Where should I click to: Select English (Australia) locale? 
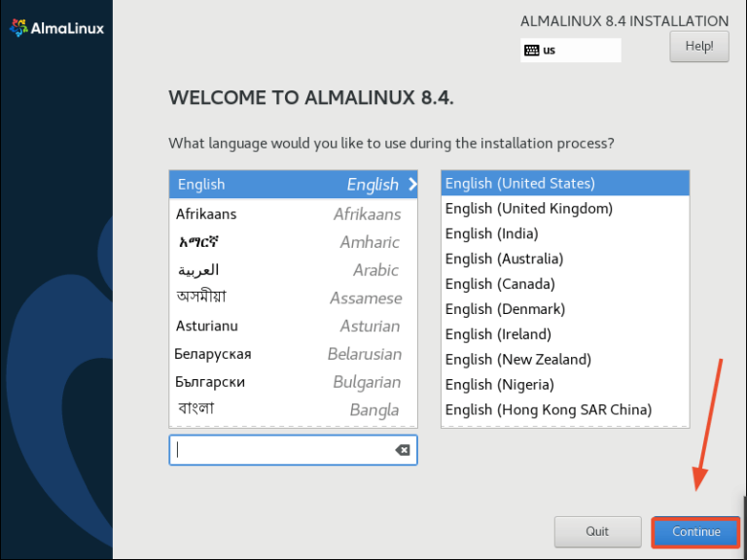point(565,259)
